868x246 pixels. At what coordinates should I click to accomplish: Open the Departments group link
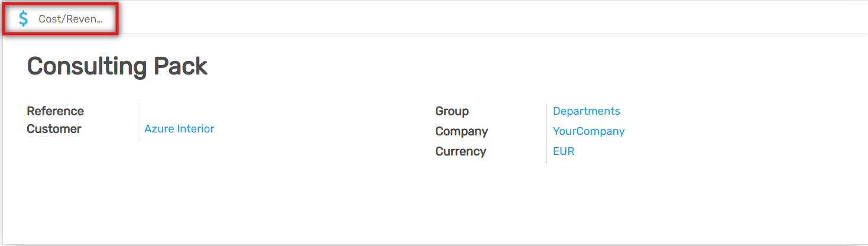(x=586, y=111)
